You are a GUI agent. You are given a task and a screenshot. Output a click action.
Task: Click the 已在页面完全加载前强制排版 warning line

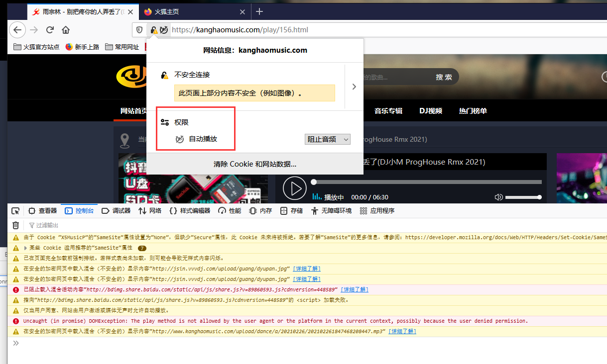(307, 258)
